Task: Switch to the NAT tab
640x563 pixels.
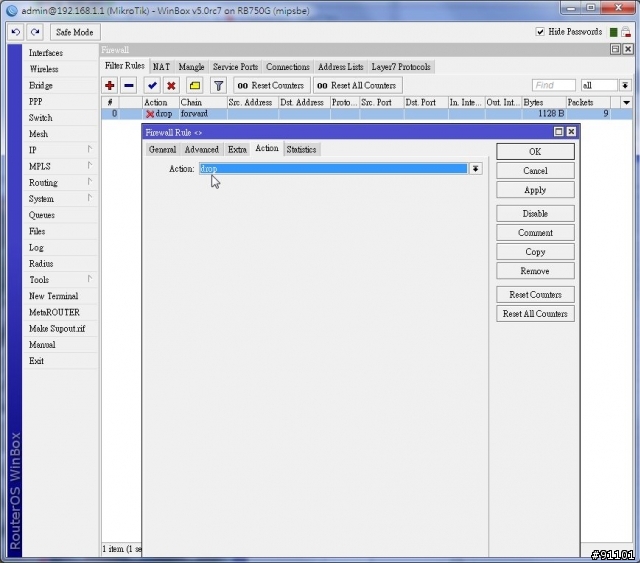Action: [161, 67]
